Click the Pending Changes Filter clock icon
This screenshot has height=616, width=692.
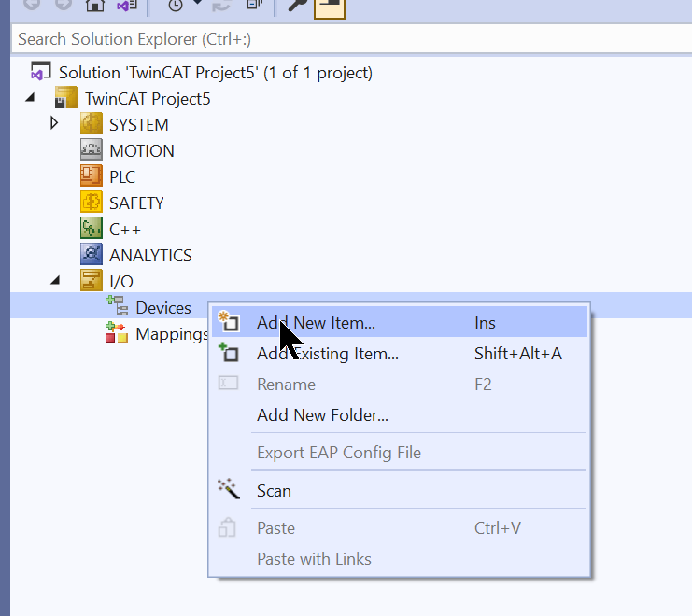point(176,5)
